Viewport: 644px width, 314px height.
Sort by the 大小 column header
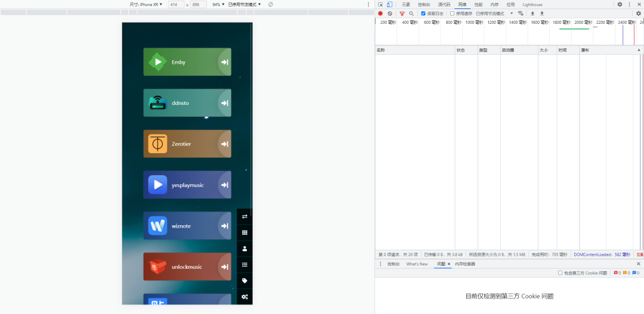pyautogui.click(x=547, y=50)
